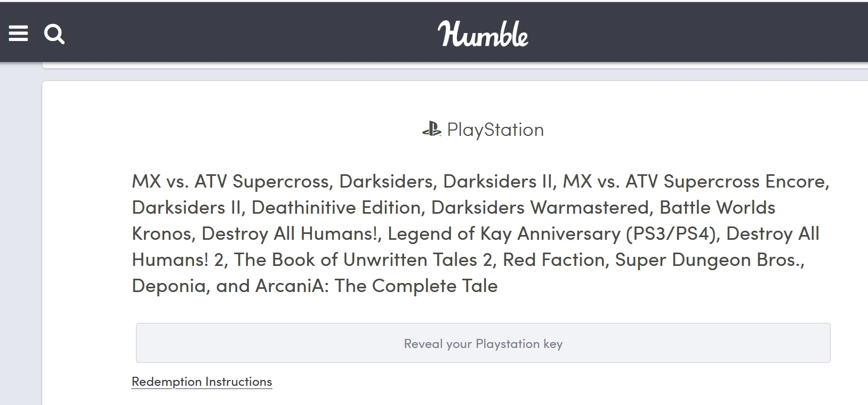
Task: Click the PlayStation platform heading text
Action: coord(495,129)
